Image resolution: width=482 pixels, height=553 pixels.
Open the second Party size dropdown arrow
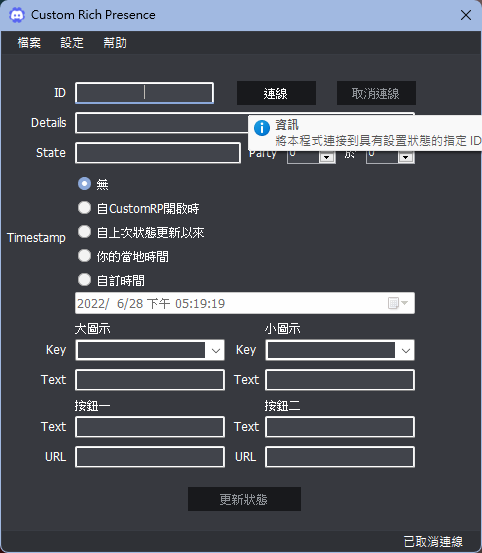point(406,157)
